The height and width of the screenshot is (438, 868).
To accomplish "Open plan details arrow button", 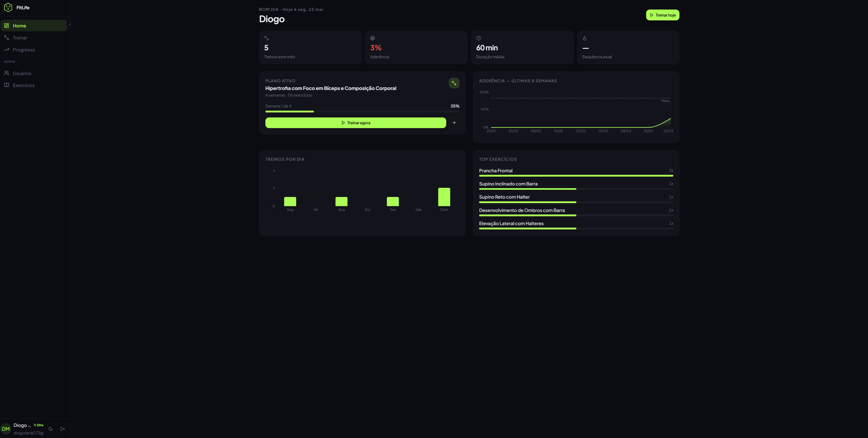I will 454,123.
